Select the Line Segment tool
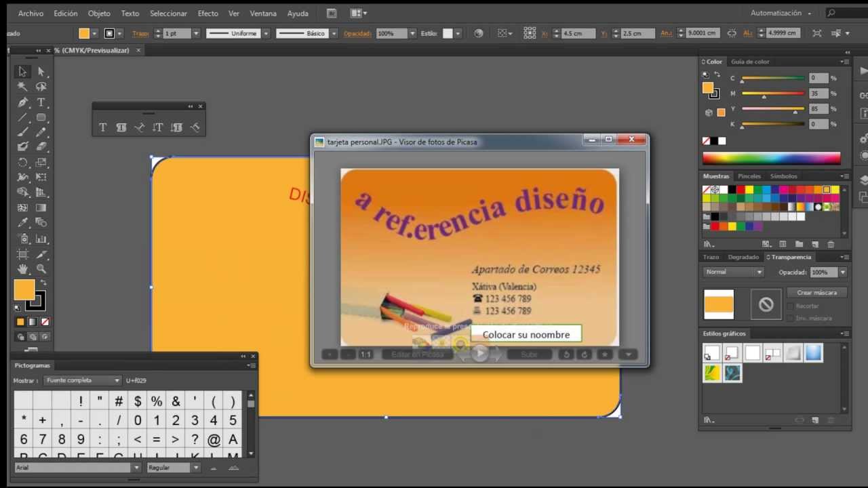 pyautogui.click(x=22, y=117)
